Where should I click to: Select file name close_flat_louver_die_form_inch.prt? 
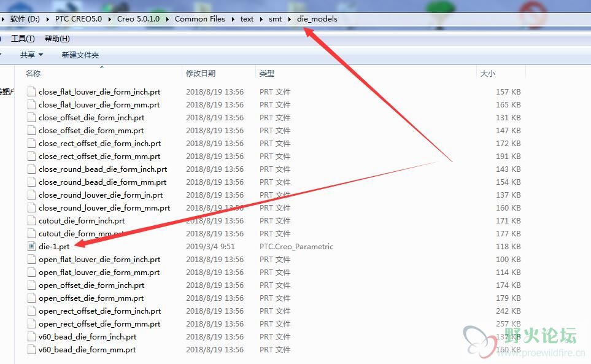(99, 91)
